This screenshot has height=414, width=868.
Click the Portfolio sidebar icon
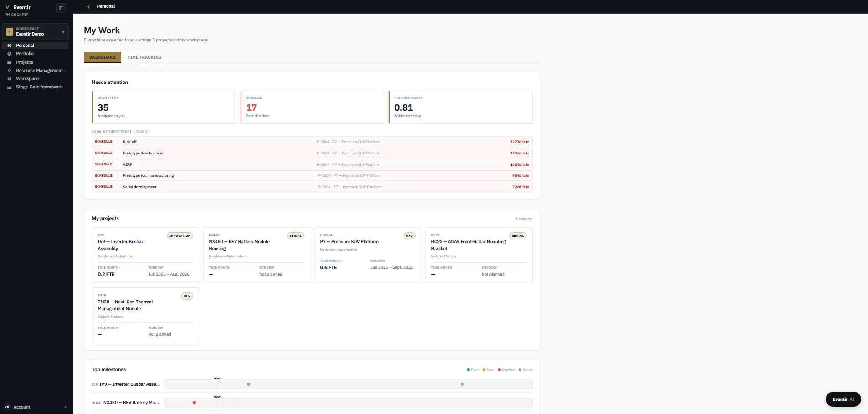tap(9, 54)
